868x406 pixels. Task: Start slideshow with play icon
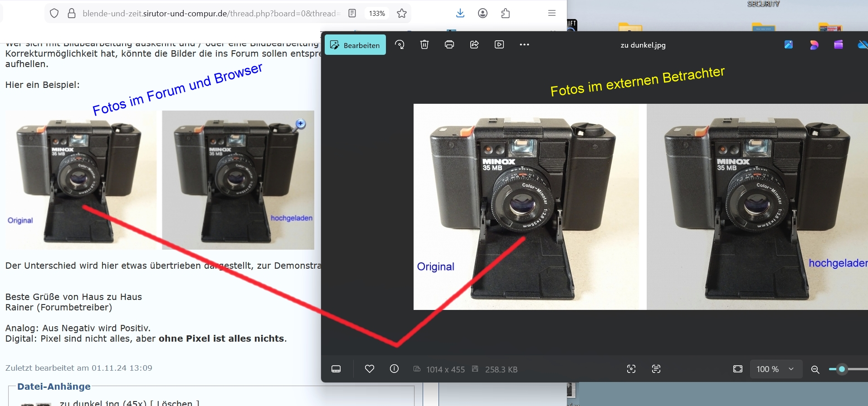[499, 44]
